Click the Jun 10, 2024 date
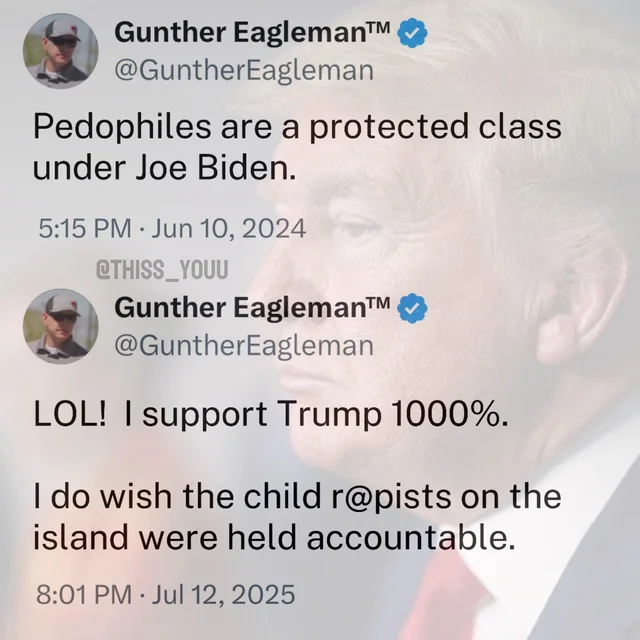The image size is (640, 640). point(229,228)
